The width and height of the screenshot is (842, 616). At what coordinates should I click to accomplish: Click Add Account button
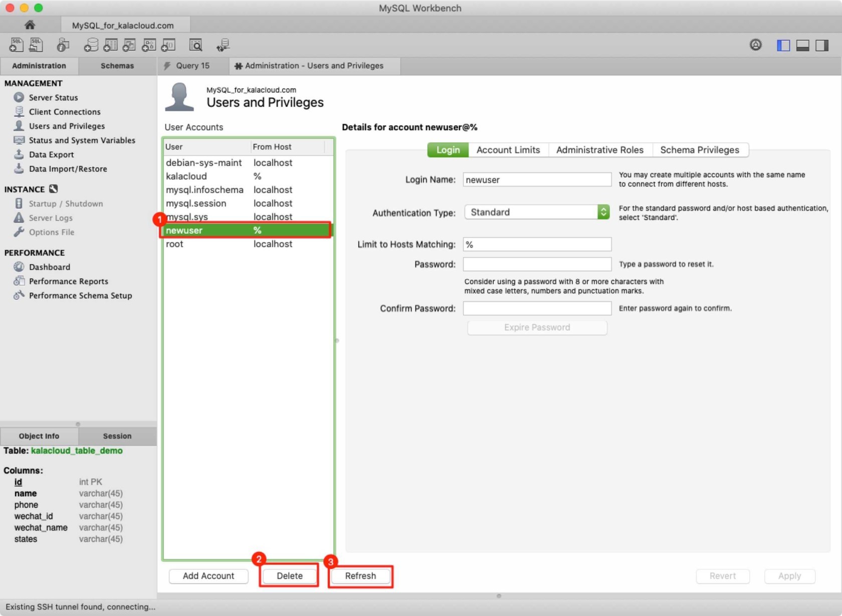coord(208,576)
